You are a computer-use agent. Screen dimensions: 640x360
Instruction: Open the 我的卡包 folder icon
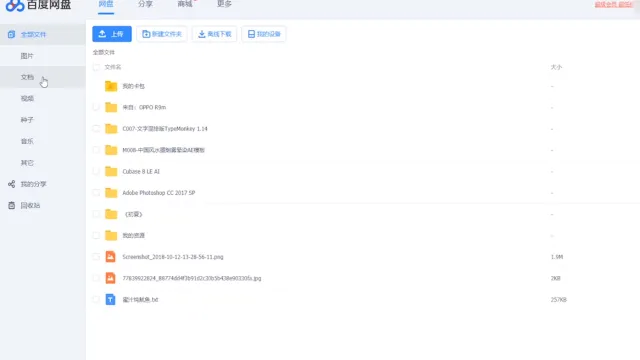[111, 86]
